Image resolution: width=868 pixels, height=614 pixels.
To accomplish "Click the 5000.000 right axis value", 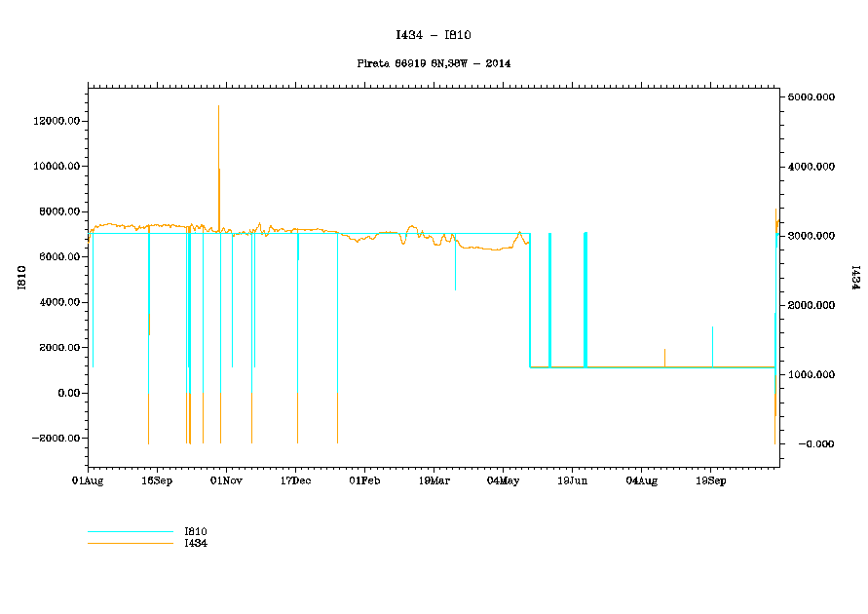I will coord(811,97).
